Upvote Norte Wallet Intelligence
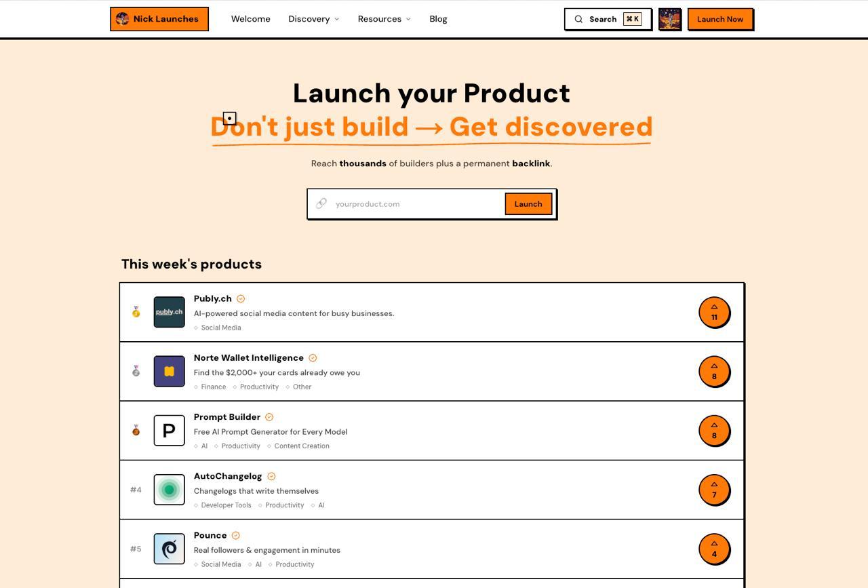The width and height of the screenshot is (868, 588). tap(714, 371)
